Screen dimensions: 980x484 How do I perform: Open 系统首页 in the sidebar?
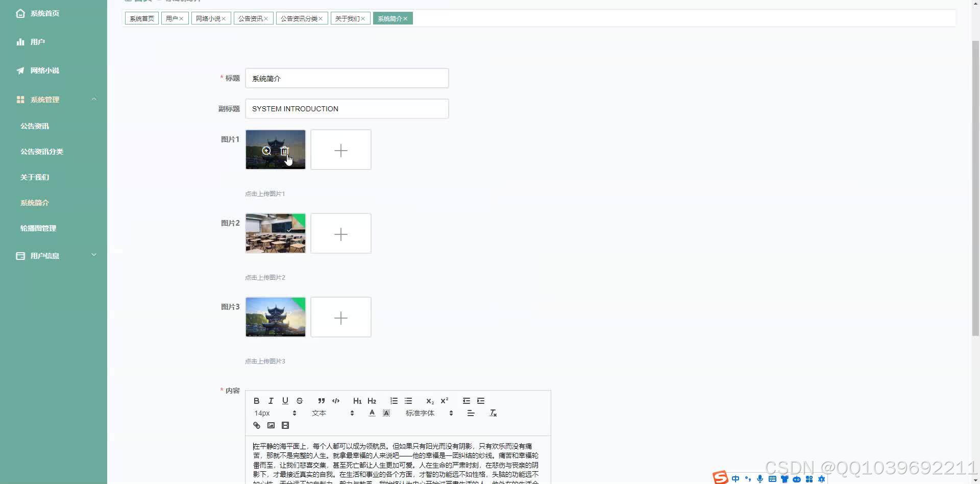(54, 13)
